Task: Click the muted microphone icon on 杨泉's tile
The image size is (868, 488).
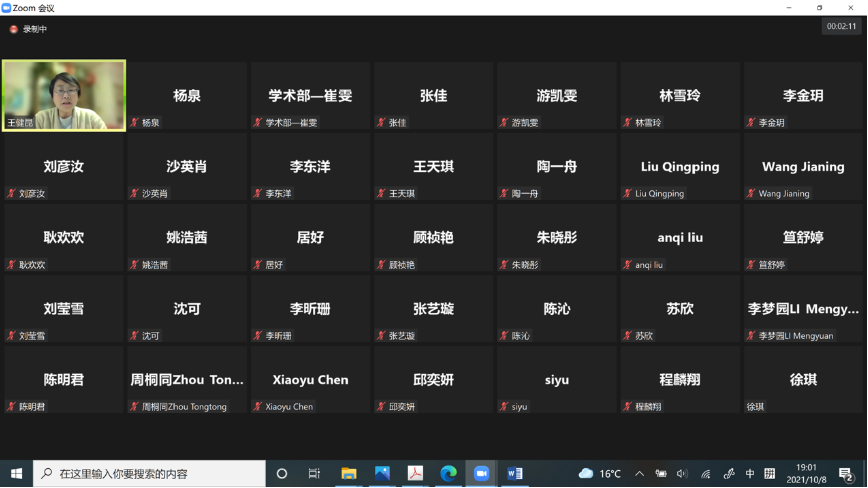Action: coord(134,122)
